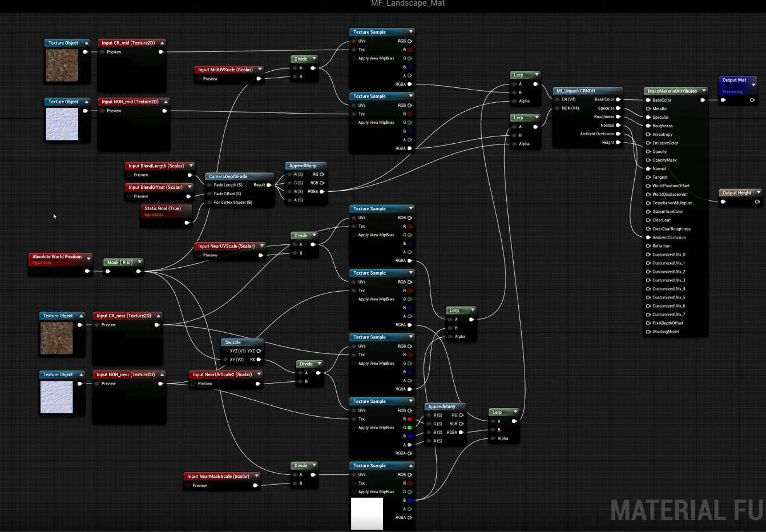The width and height of the screenshot is (766, 532).
Task: Expand the Input BlendLength (Scalar) node arrow
Action: (x=191, y=166)
